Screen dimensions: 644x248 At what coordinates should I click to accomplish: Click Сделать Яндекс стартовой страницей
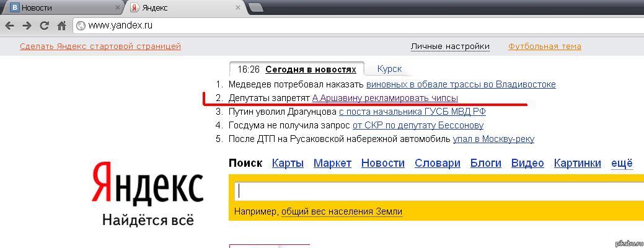tap(100, 46)
